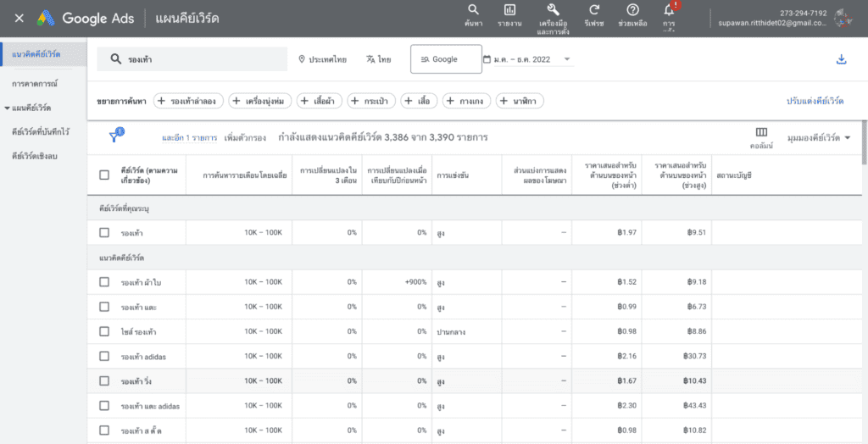Add the รองเท้าลำลอง suggestion chip
Image resolution: width=868 pixels, height=444 pixels.
188,101
